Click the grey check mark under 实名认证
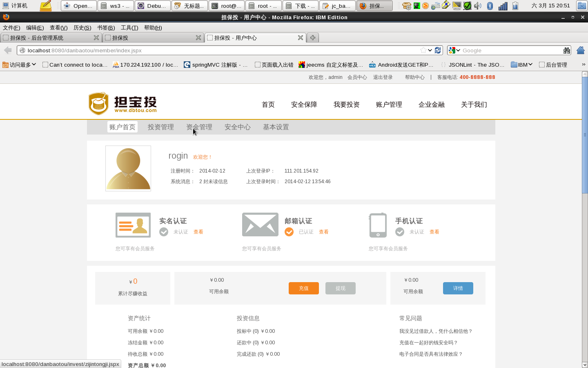Screen dimensions: 588x368 tap(164, 232)
